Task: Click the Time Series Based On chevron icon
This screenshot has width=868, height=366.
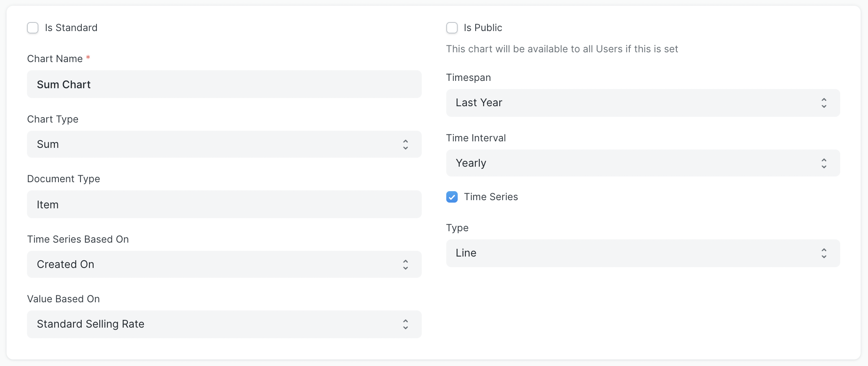Action: click(405, 264)
